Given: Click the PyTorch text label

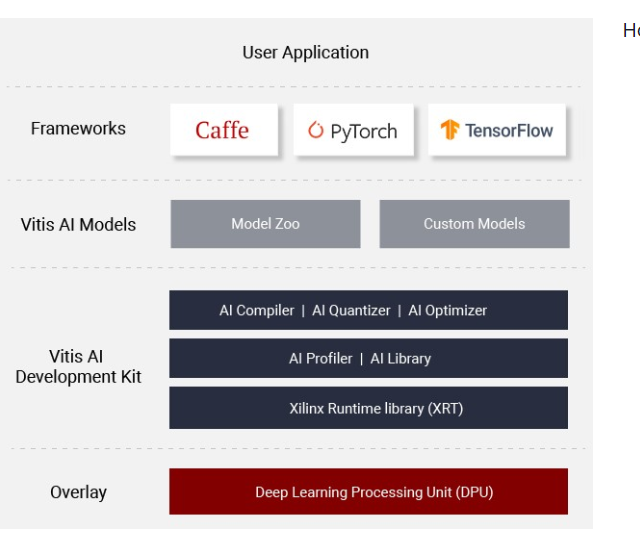Looking at the screenshot, I should (364, 131).
